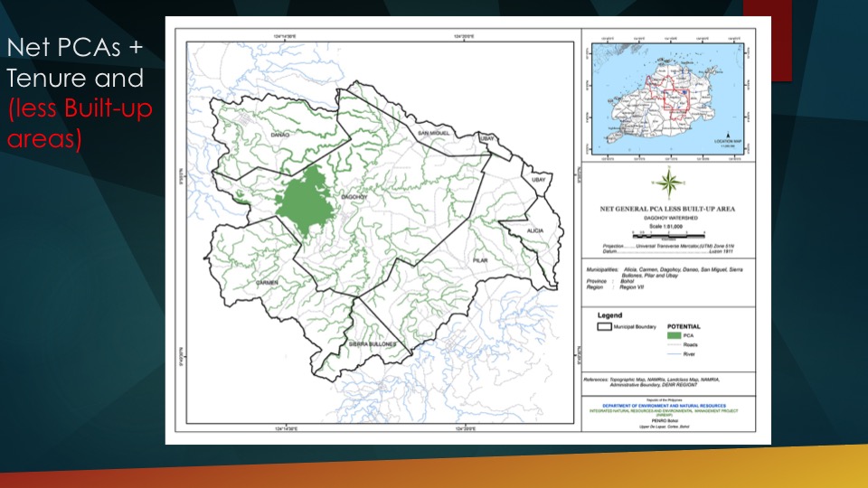Click the red '(less Built-up areas)' text
This screenshot has width=868, height=488.
80,125
